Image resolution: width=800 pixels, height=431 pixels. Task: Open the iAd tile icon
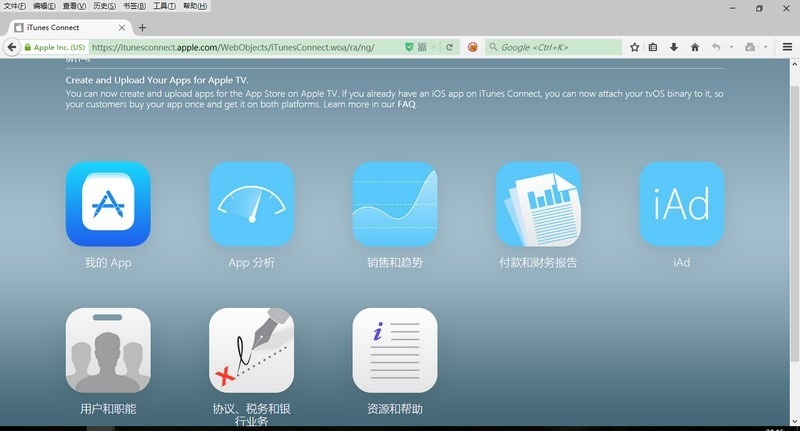(682, 204)
